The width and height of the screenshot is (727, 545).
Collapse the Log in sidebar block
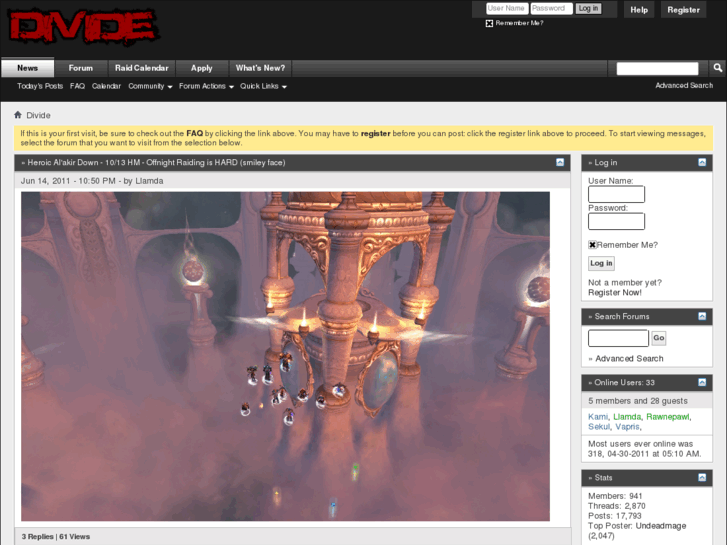coord(702,162)
